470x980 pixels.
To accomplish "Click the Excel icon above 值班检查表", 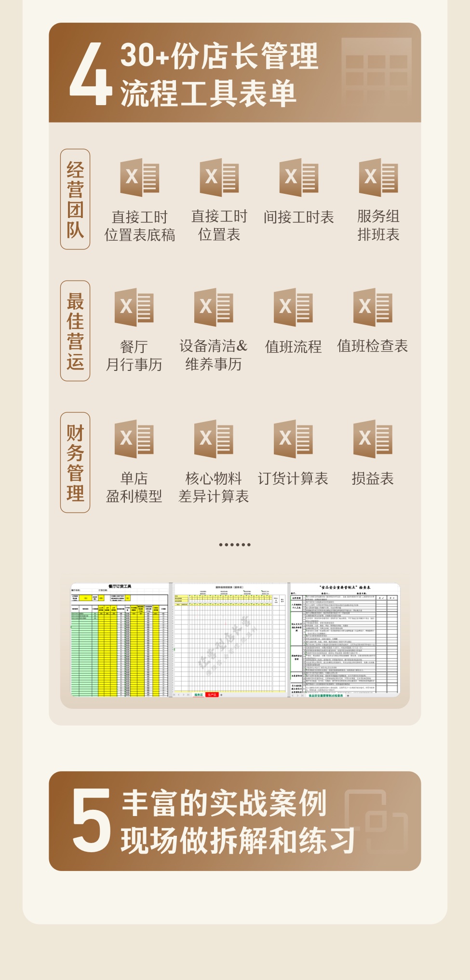I will (373, 307).
